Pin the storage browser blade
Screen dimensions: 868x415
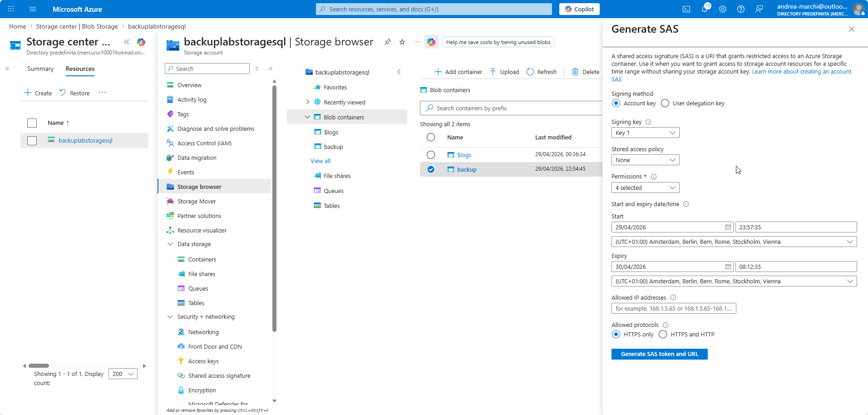point(387,42)
